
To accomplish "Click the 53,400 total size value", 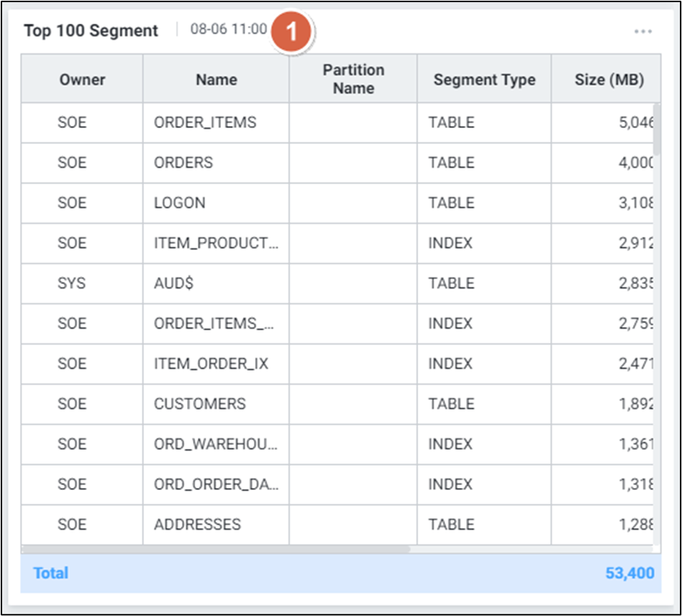I will [629, 573].
